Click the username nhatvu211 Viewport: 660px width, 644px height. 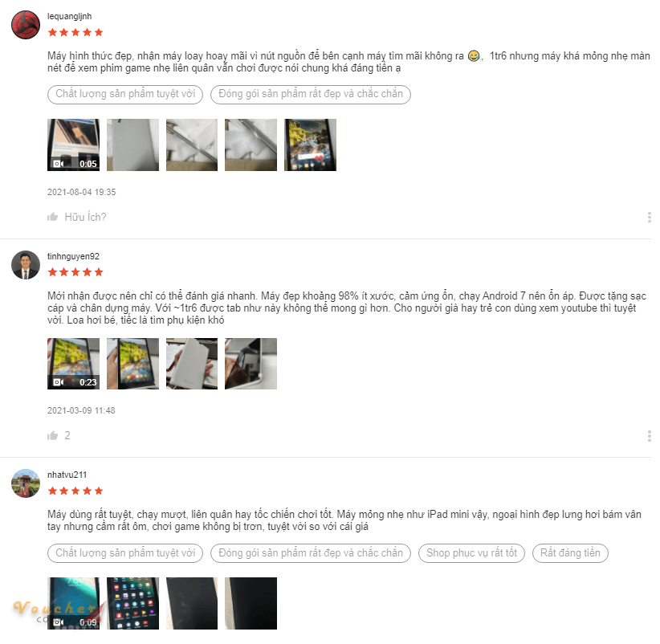(67, 475)
